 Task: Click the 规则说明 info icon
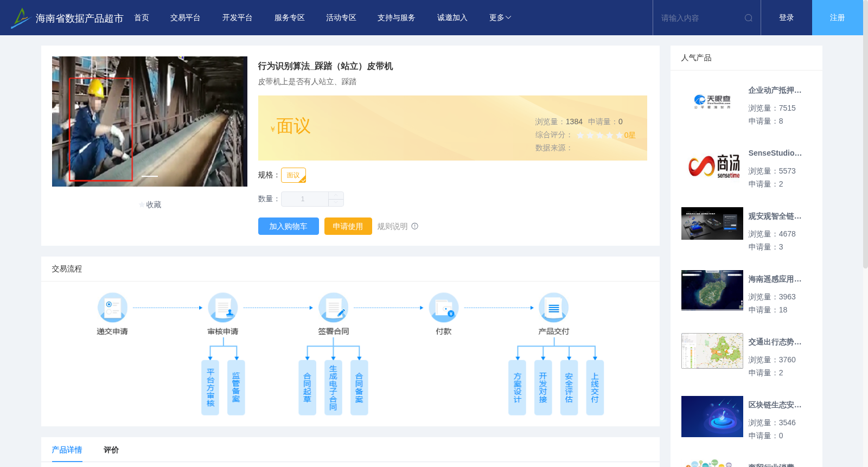414,226
